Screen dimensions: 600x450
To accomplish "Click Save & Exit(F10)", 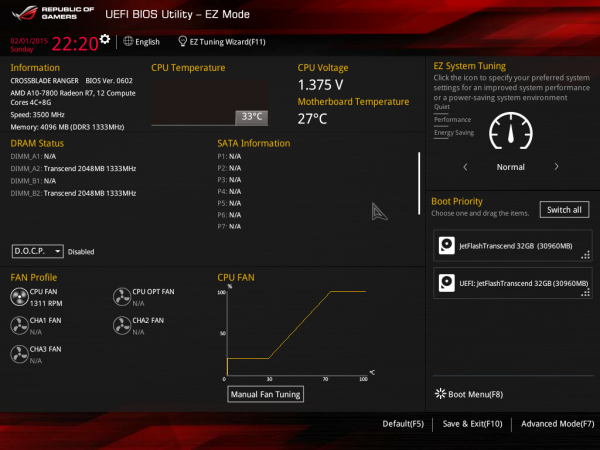I will coord(472,424).
